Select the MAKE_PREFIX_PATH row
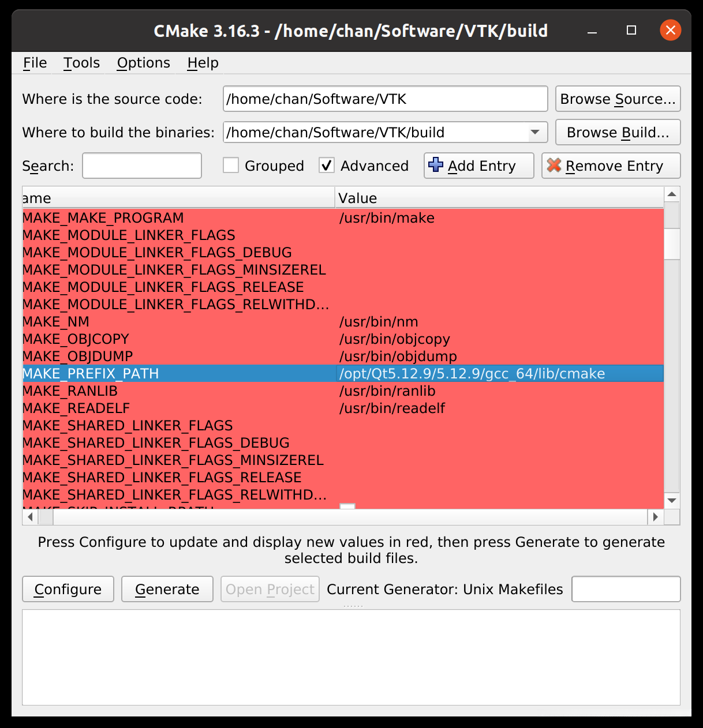This screenshot has height=728, width=703. 343,373
